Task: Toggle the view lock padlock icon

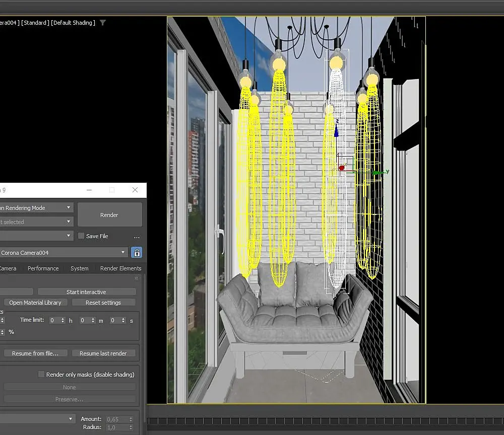Action: [x=137, y=253]
